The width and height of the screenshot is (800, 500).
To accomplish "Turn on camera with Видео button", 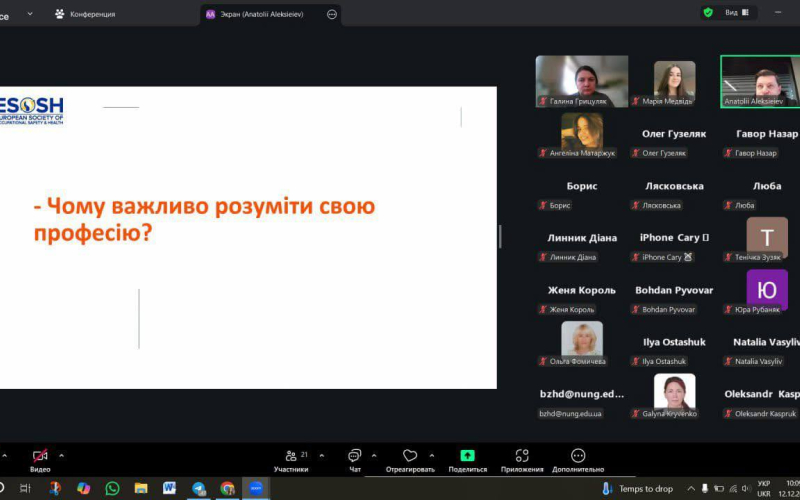I will click(x=40, y=459).
